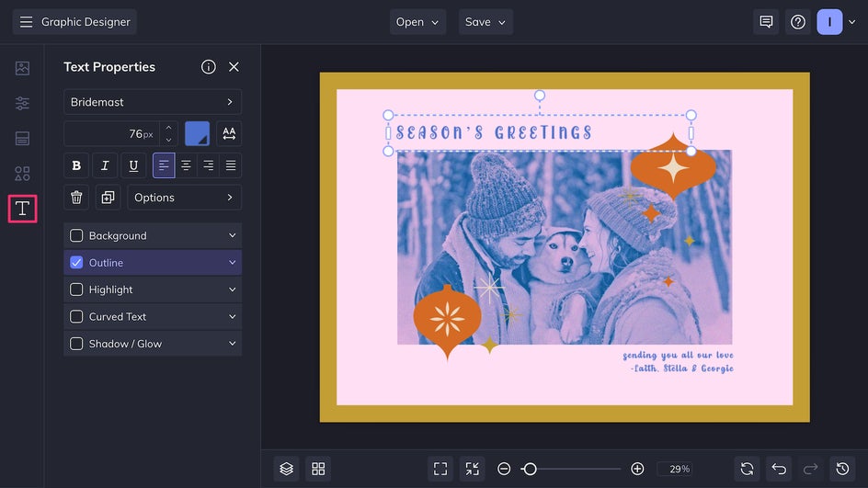Justify text alignment

(x=230, y=165)
